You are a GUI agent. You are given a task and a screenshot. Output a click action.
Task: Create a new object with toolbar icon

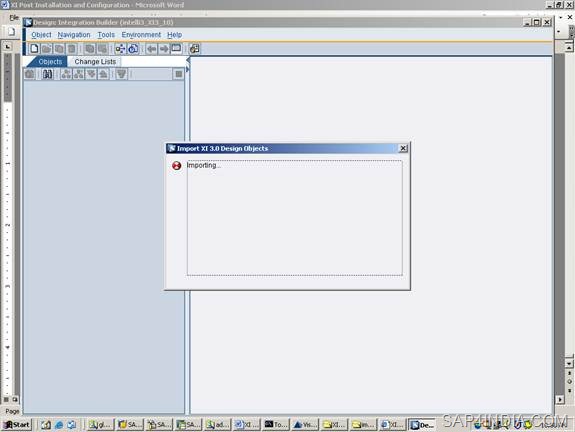coord(34,48)
